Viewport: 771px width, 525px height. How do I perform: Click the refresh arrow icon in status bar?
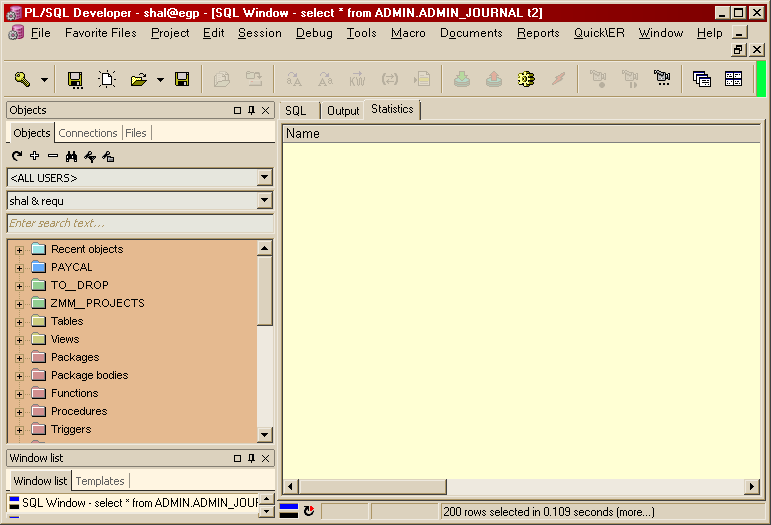(x=309, y=511)
